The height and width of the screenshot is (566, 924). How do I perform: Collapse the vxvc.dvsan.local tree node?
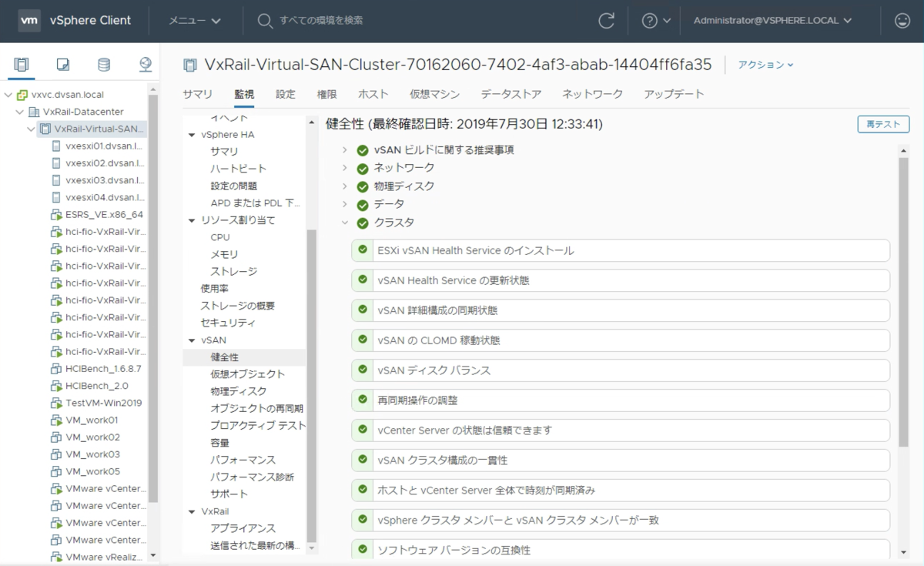pos(8,95)
